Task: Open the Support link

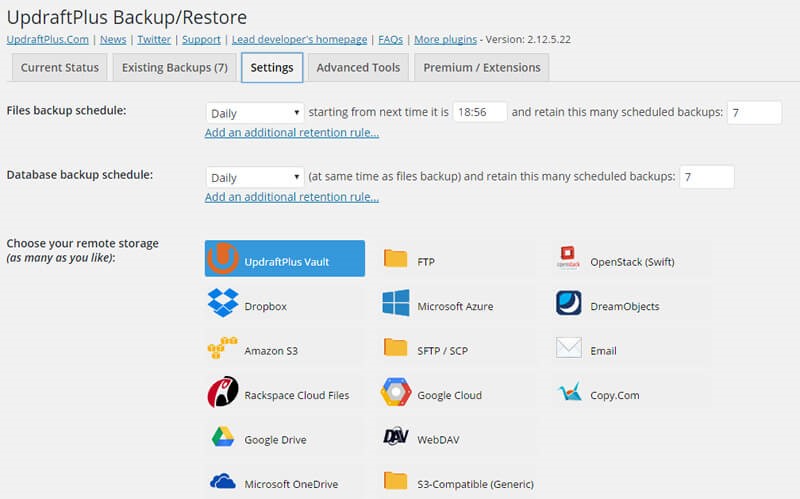Action: click(202, 40)
